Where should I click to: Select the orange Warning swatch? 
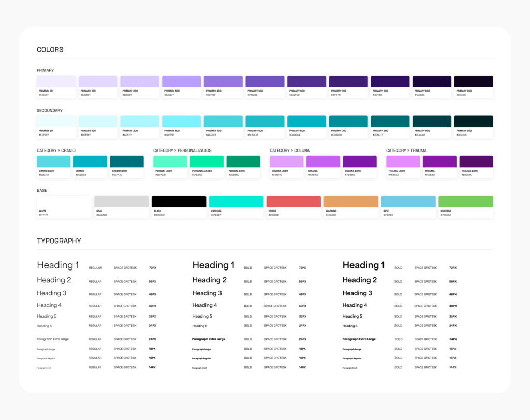tap(351, 201)
